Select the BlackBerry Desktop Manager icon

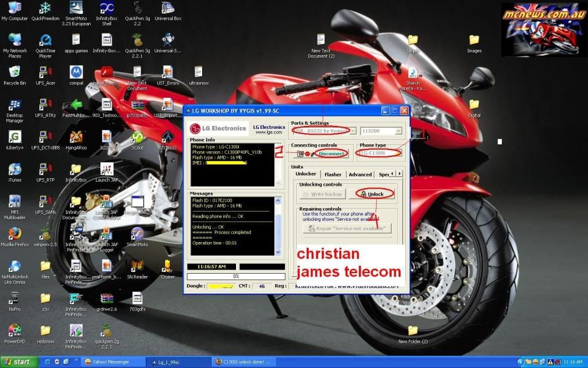[x=14, y=111]
